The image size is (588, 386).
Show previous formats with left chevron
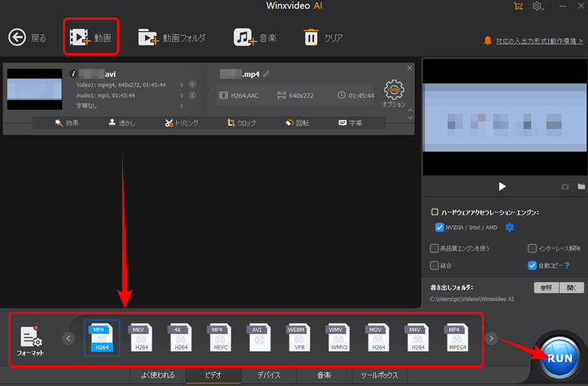coord(68,338)
